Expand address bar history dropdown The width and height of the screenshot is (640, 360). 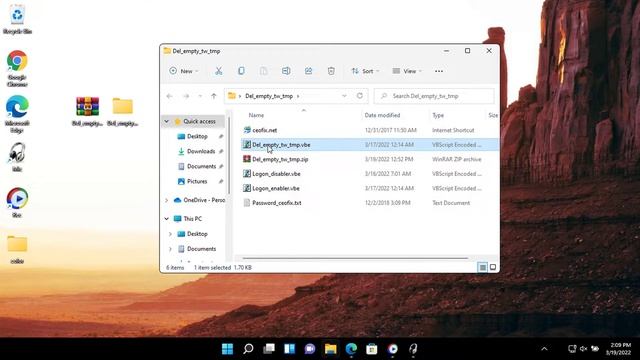pyautogui.click(x=344, y=96)
